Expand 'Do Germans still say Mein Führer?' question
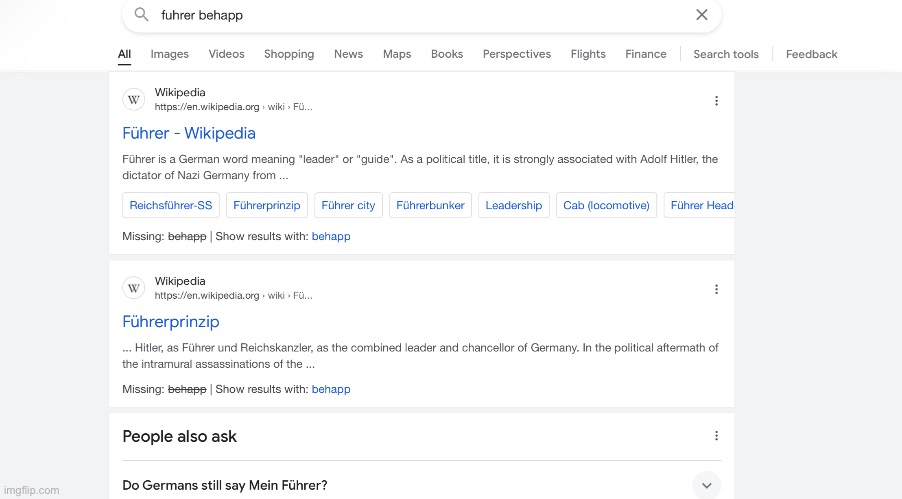The width and height of the screenshot is (902, 499). coord(706,485)
